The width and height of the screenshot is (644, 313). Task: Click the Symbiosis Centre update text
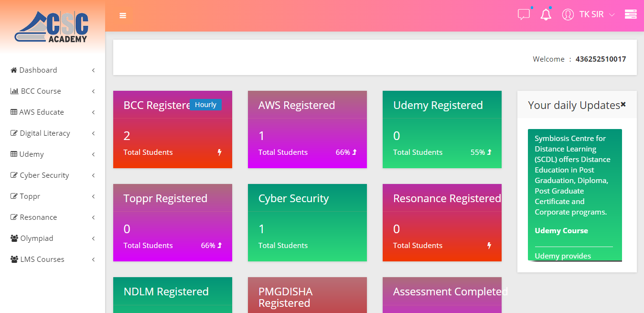pyautogui.click(x=572, y=175)
